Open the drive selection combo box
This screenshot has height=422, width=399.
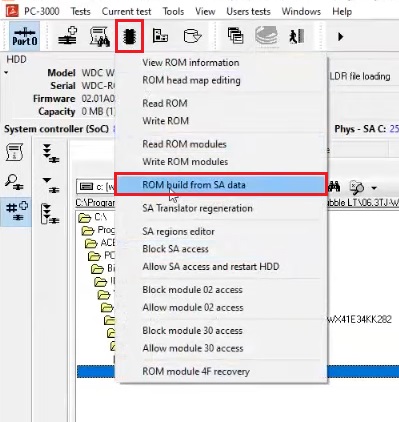[x=96, y=187]
